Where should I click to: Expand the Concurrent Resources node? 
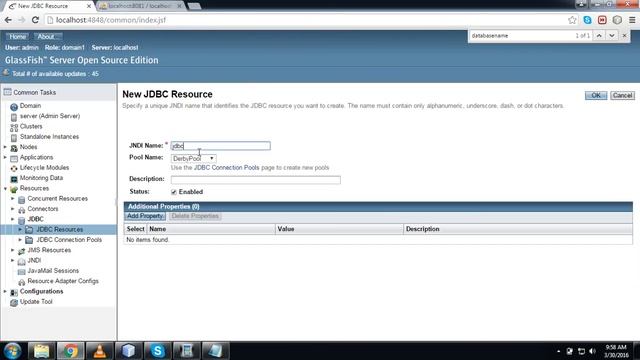point(12,198)
